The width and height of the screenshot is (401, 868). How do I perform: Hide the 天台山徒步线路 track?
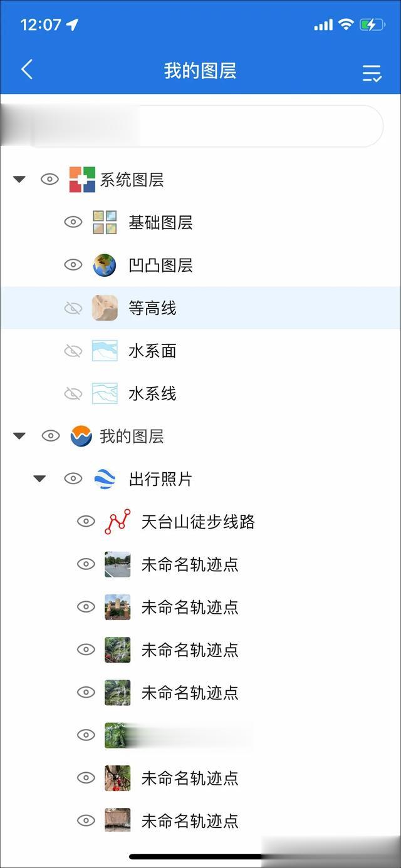86,522
